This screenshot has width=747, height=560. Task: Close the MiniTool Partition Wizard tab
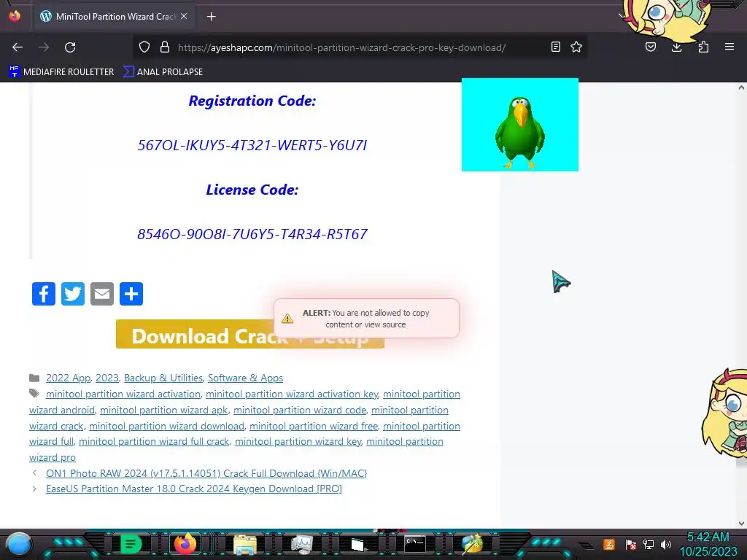184,16
